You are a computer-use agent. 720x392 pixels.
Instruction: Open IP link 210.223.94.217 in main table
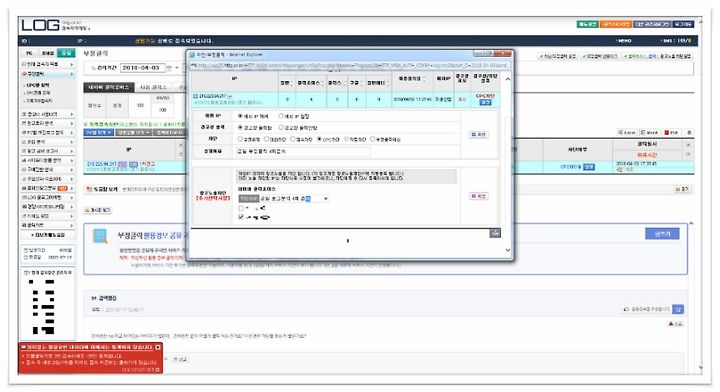(x=102, y=164)
